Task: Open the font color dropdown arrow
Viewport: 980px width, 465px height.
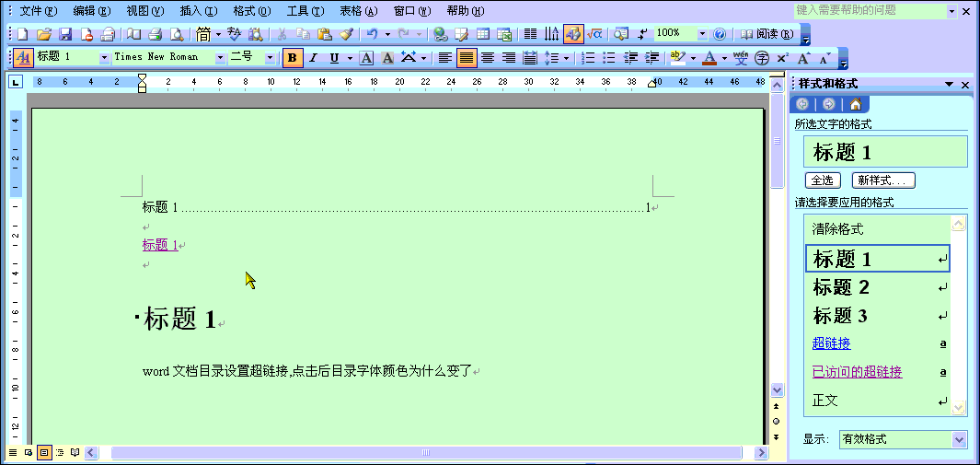Action: 724,58
